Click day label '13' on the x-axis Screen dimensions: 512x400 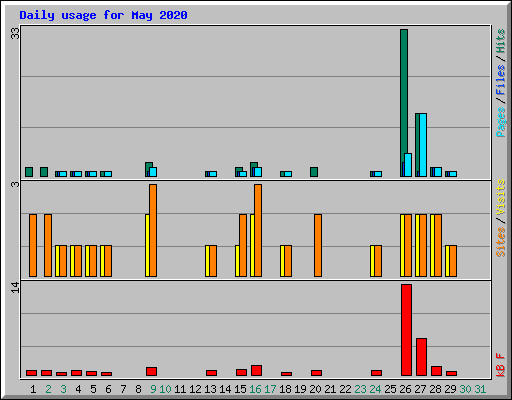pos(210,389)
